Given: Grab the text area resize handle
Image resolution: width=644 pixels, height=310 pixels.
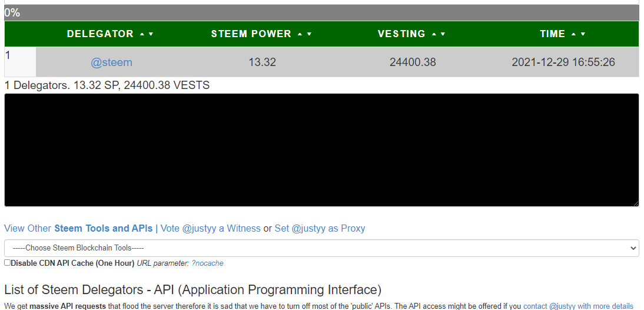Looking at the screenshot, I should [x=636, y=203].
